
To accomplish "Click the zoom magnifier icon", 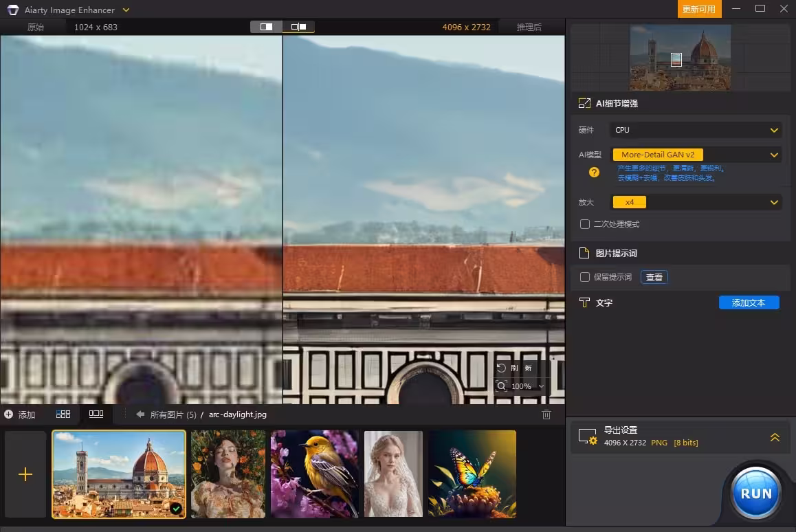I will click(x=502, y=386).
